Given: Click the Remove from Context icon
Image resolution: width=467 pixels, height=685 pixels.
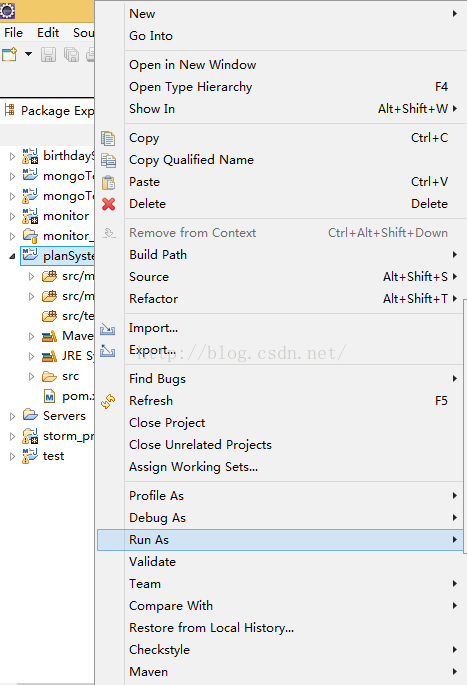Looking at the screenshot, I should [108, 233].
